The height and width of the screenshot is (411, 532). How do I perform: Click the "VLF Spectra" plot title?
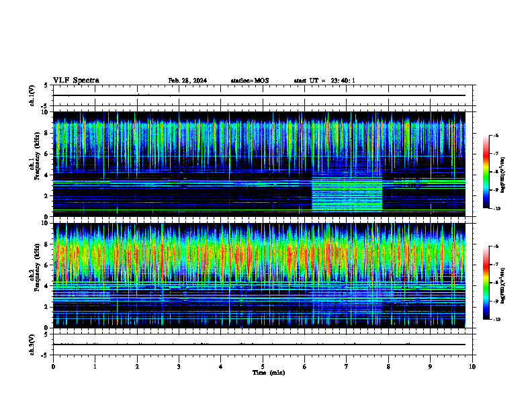click(x=76, y=81)
